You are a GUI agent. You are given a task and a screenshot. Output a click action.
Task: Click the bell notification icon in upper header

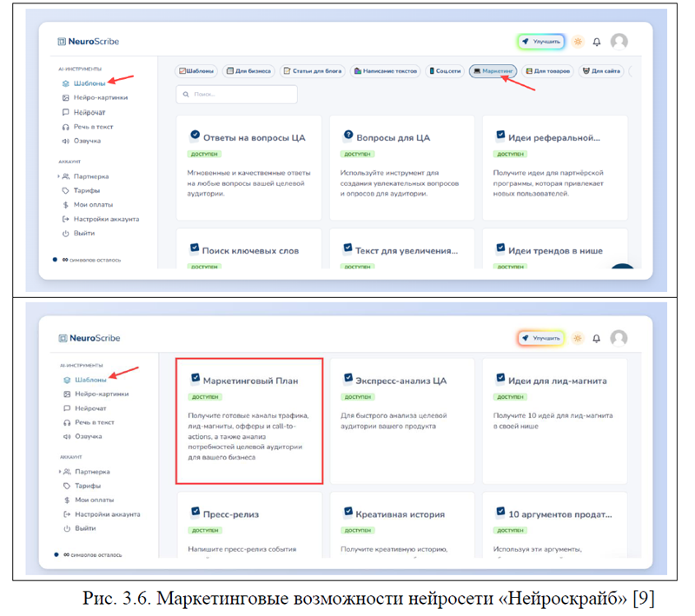(x=597, y=42)
